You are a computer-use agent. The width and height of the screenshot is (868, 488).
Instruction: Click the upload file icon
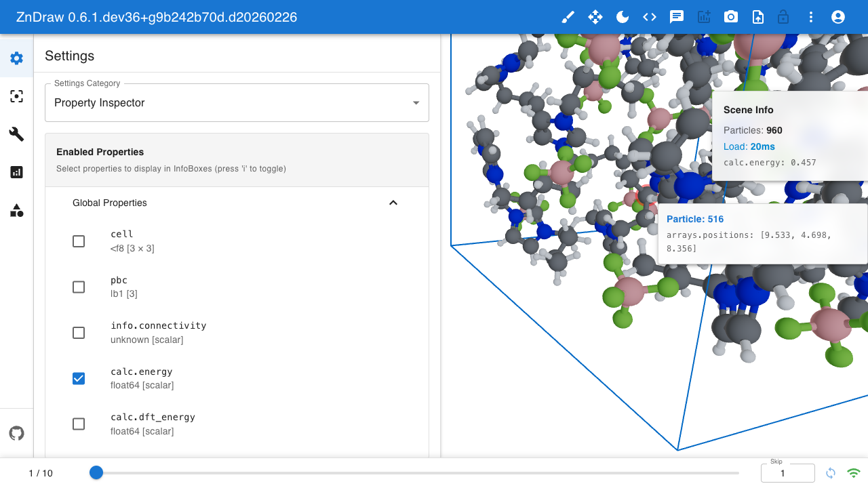pos(758,17)
